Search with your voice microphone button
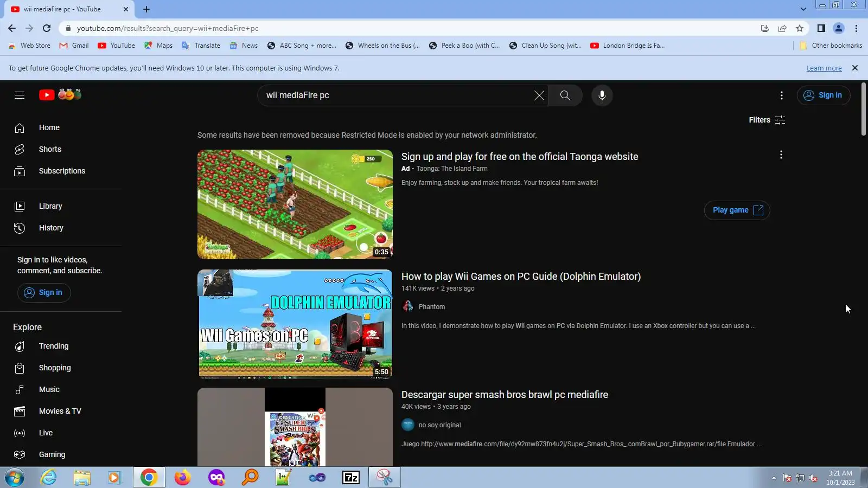The image size is (868, 488). point(602,95)
